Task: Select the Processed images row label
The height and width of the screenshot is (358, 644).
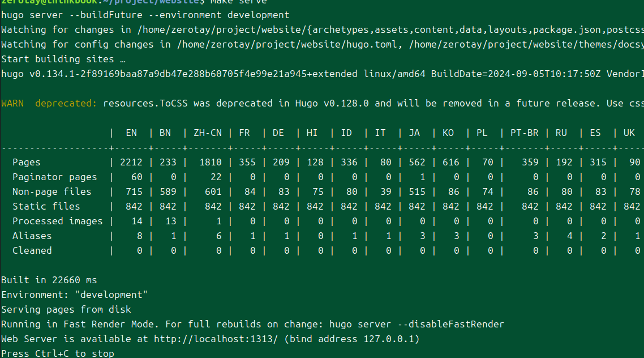Action: [58, 221]
